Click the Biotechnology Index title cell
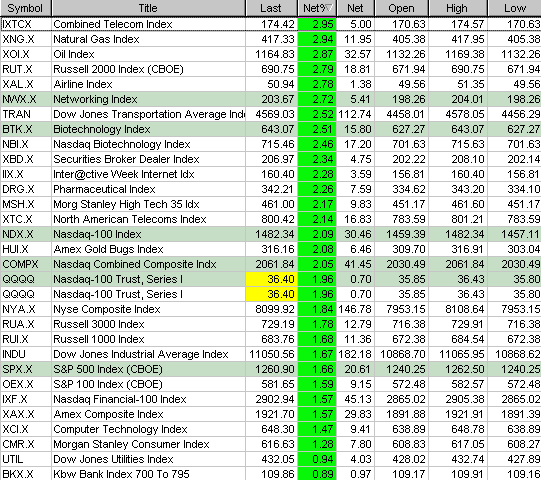The image size is (541, 480). 148,129
